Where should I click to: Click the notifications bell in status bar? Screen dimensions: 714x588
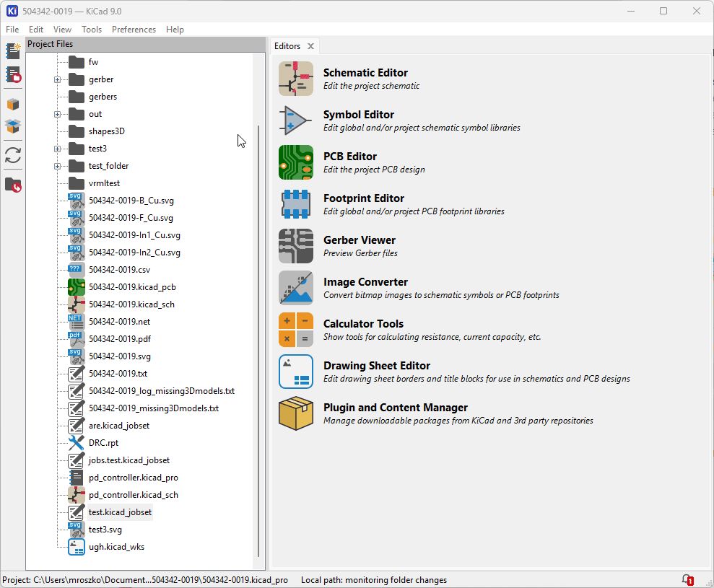[687, 580]
